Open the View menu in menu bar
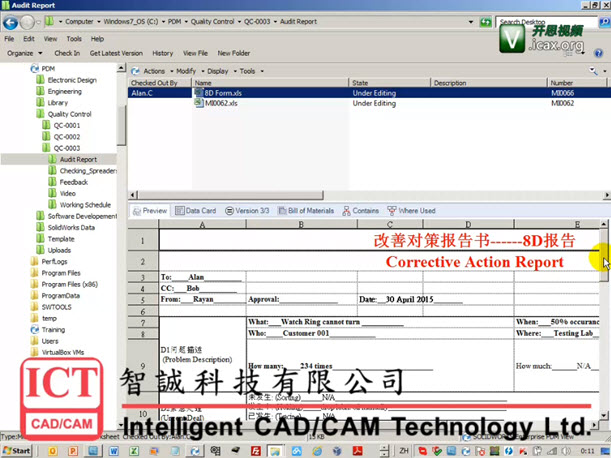Screen dimensions: 611x458 pos(50,39)
